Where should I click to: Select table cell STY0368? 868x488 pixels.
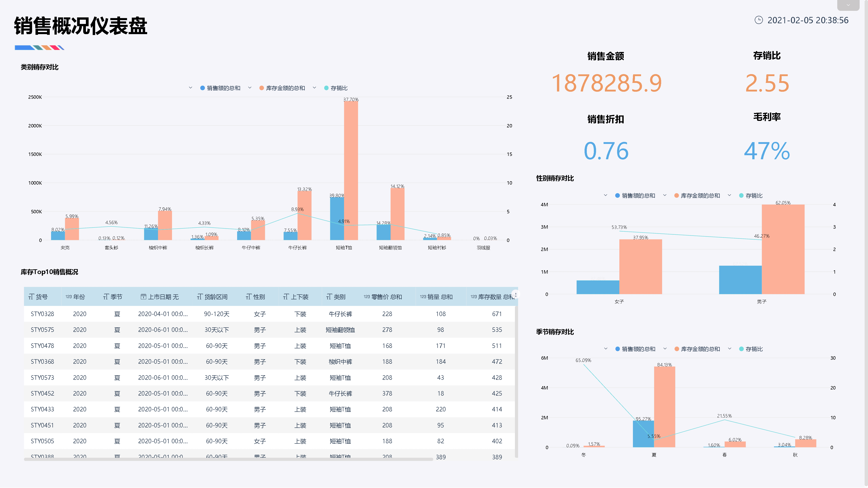tap(42, 361)
